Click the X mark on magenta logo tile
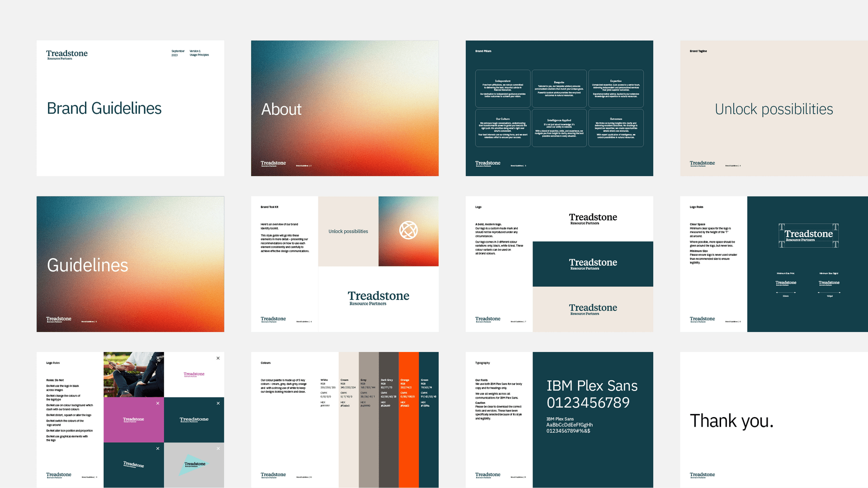The image size is (868, 488). [158, 403]
